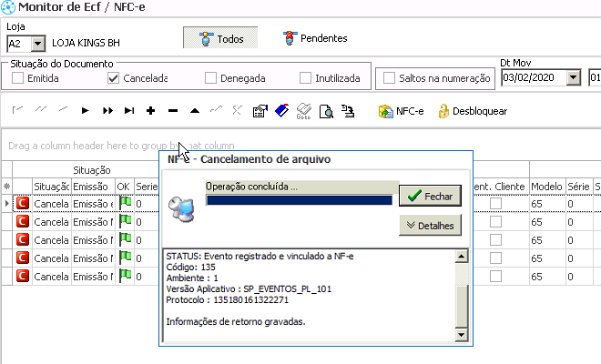Toggle Saltos na numeração checkbox
Viewport: 601px width, 364px height.
(x=390, y=78)
